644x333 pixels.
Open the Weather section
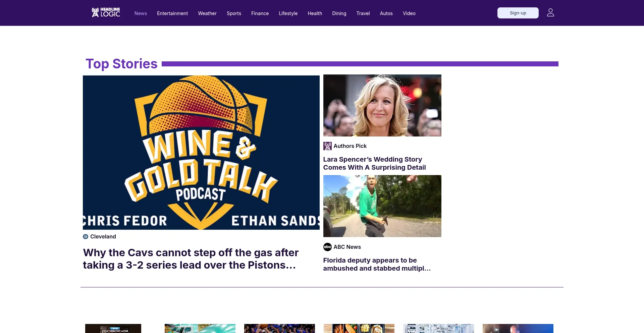click(207, 13)
